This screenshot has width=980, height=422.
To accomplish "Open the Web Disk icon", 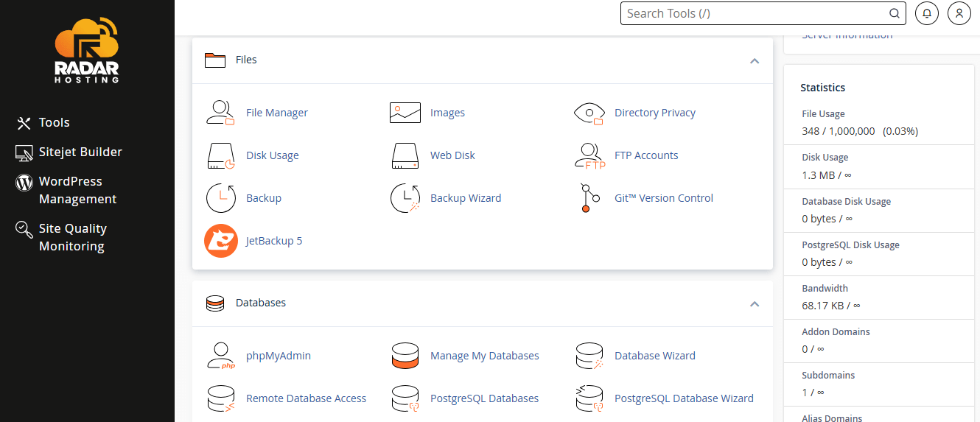I will click(405, 155).
